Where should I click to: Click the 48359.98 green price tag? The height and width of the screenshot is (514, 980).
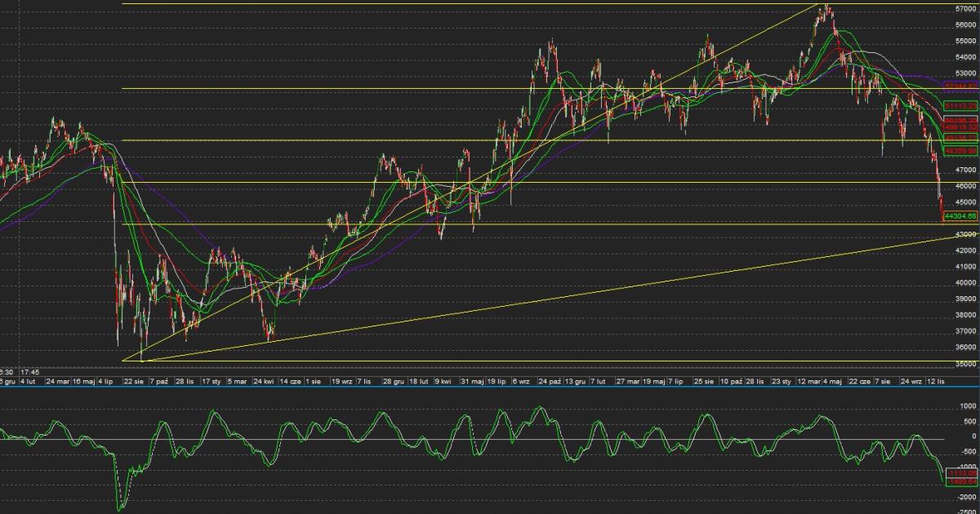click(x=960, y=151)
